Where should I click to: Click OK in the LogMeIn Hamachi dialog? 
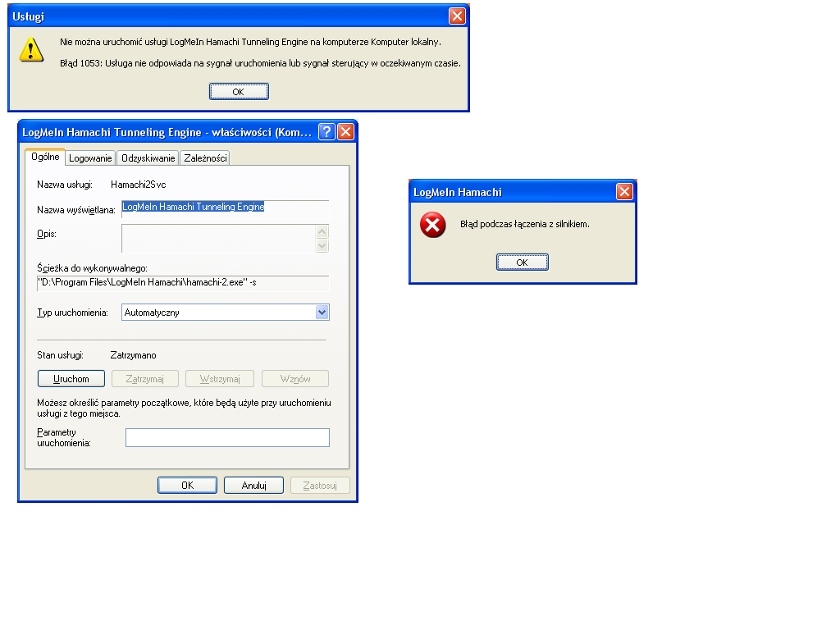click(x=523, y=262)
